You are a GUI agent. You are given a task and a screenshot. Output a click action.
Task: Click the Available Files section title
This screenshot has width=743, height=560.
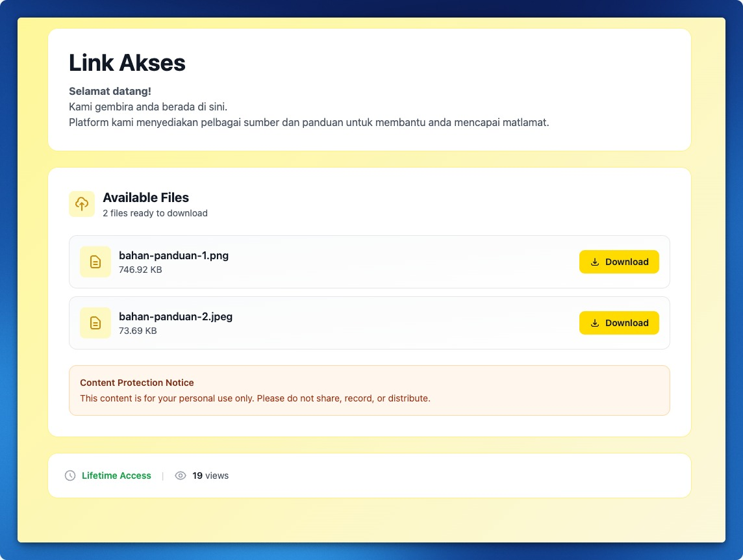pos(145,197)
